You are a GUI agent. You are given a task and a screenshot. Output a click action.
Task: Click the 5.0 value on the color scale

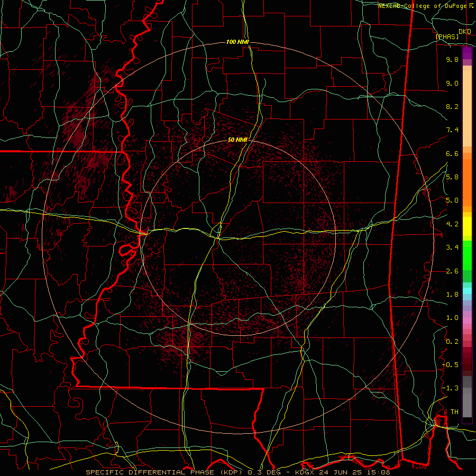[452, 200]
